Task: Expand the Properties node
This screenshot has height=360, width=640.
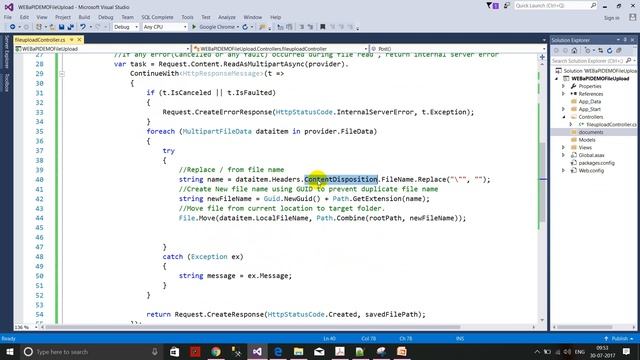Action: coord(564,86)
